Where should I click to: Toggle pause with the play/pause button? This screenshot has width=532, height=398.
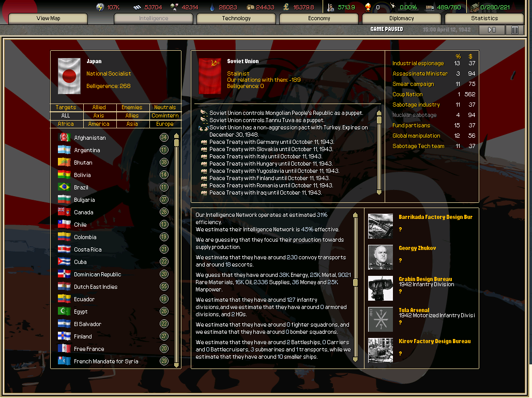click(492, 30)
